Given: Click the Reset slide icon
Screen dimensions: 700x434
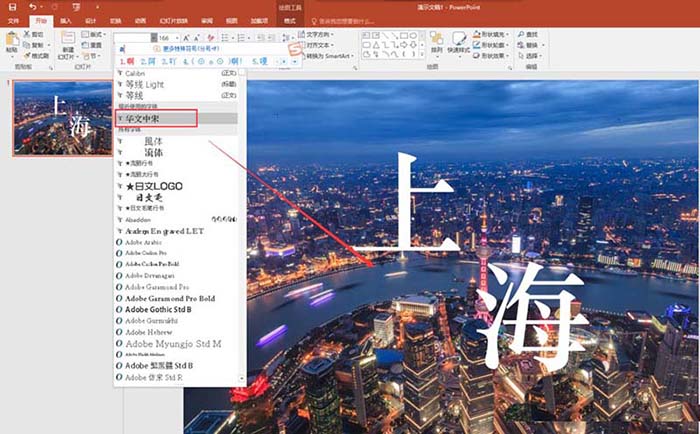Looking at the screenshot, I should 85,45.
